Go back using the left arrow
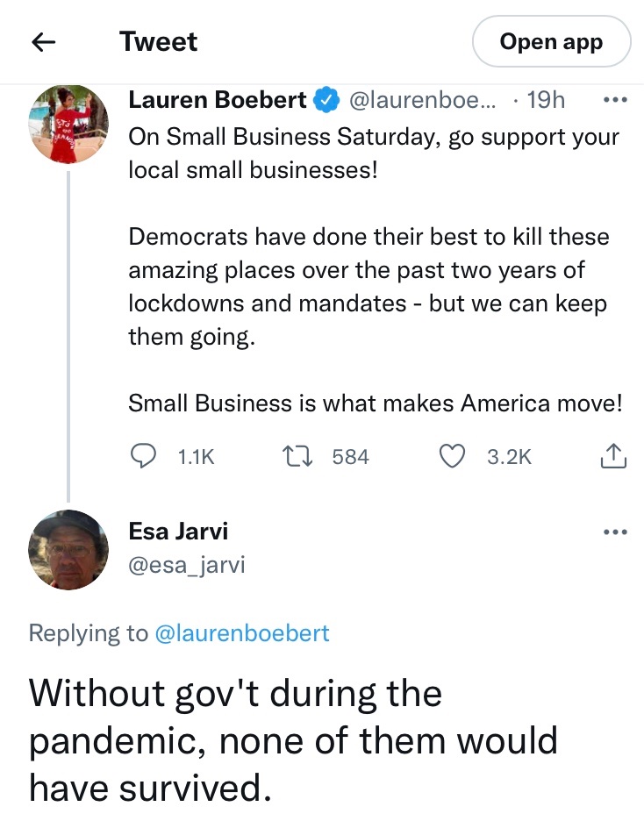This screenshot has height=821, width=644. click(43, 41)
